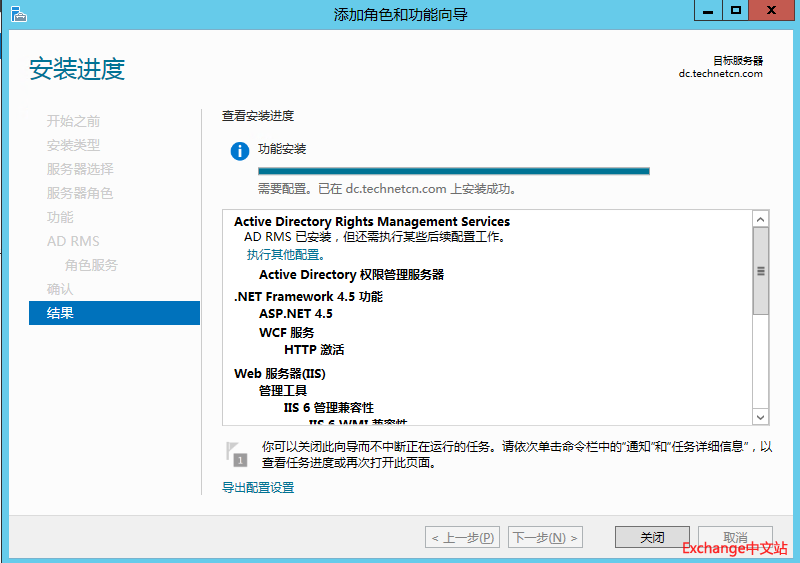Click the 上一步 button

(x=462, y=537)
